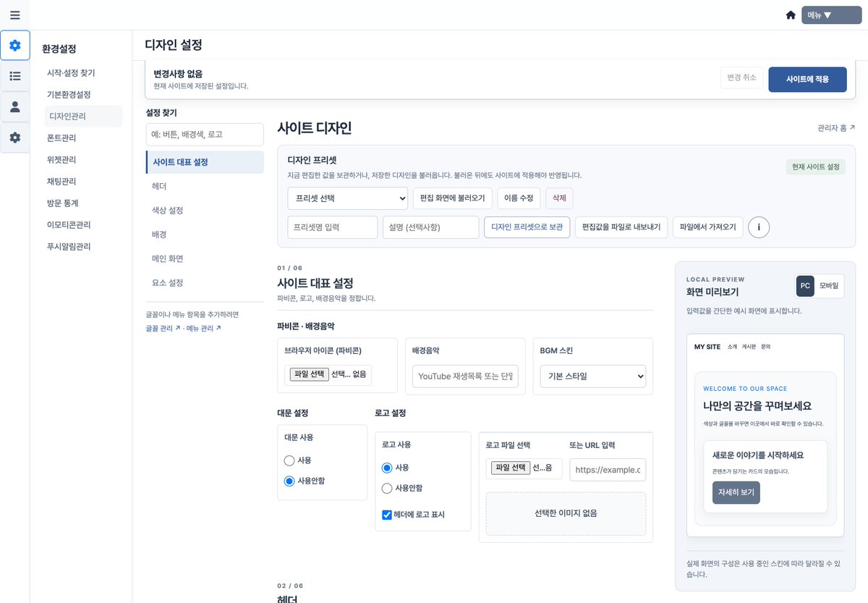Image resolution: width=868 pixels, height=603 pixels.
Task: Jump to 색상 설정 section
Action: coord(205,211)
